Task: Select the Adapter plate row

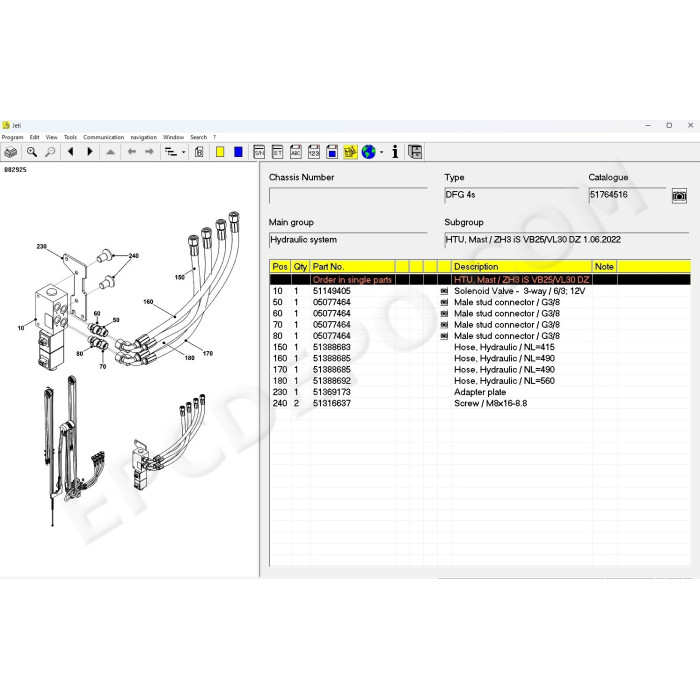Action: click(x=480, y=392)
